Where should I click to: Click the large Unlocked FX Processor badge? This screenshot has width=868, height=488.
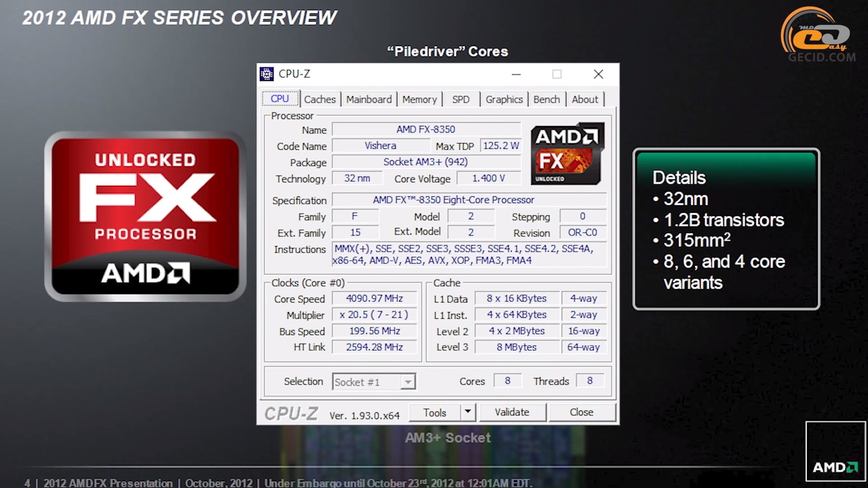[145, 216]
